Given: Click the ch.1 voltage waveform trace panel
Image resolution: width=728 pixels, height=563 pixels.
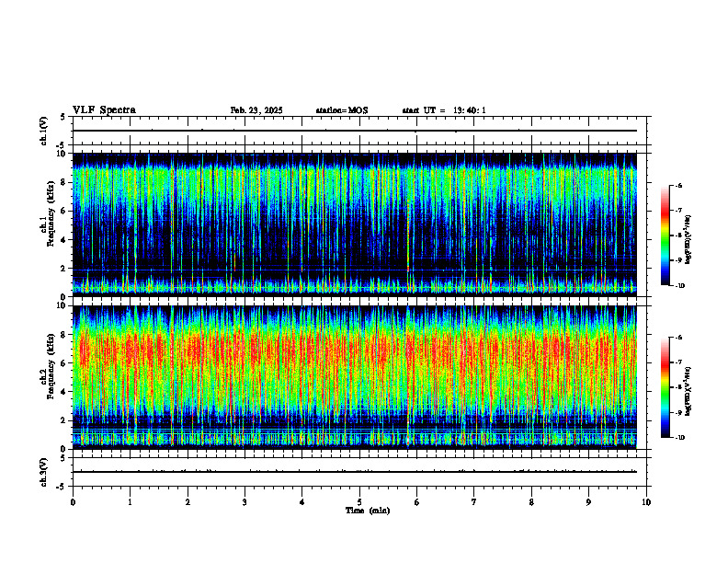Looking at the screenshot, I should (359, 131).
